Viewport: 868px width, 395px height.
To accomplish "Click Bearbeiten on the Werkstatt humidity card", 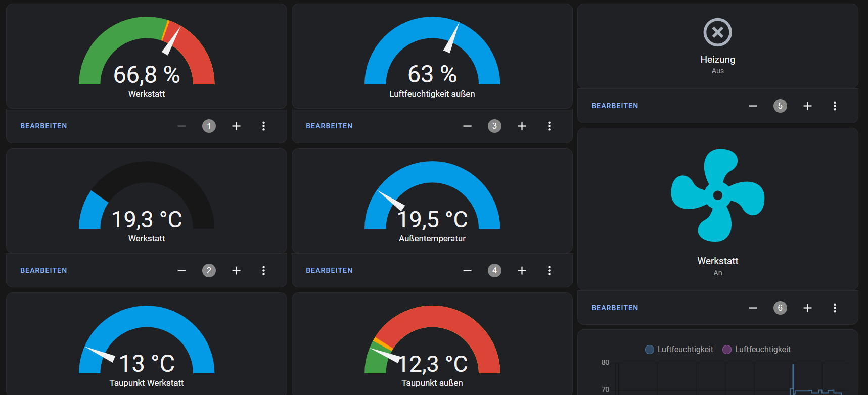I will [x=43, y=126].
